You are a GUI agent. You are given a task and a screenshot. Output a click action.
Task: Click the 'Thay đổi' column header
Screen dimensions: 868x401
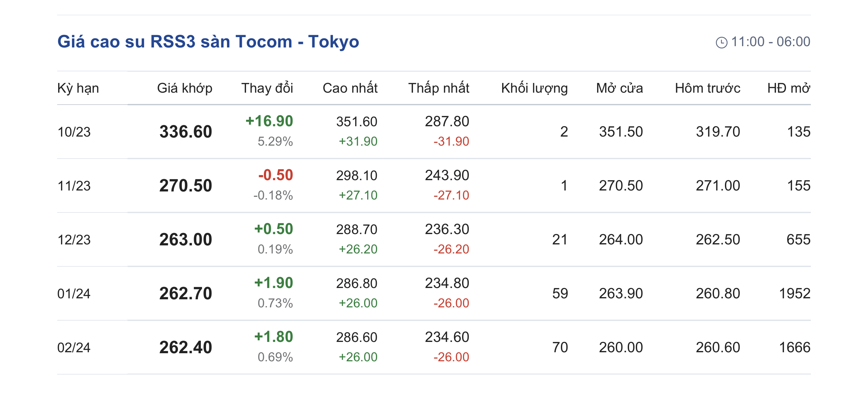pos(267,88)
